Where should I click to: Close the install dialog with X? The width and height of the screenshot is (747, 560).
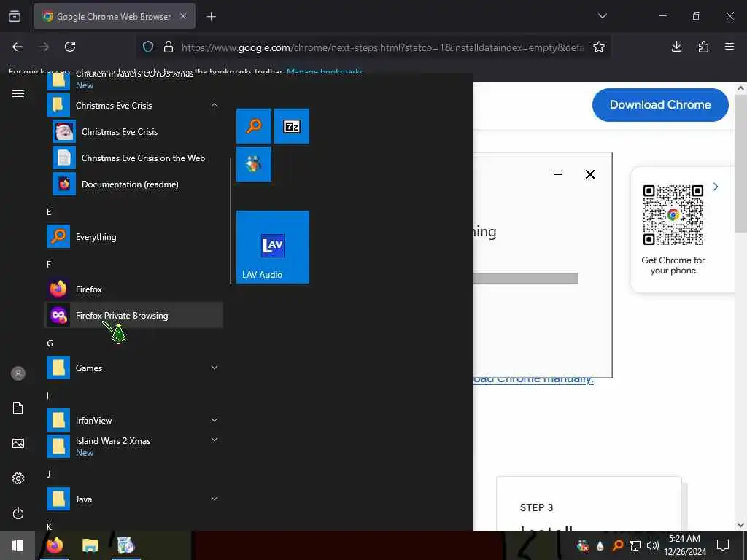click(x=589, y=174)
